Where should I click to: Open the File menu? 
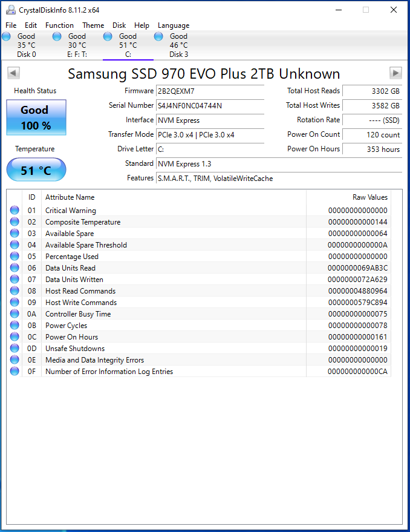click(11, 25)
